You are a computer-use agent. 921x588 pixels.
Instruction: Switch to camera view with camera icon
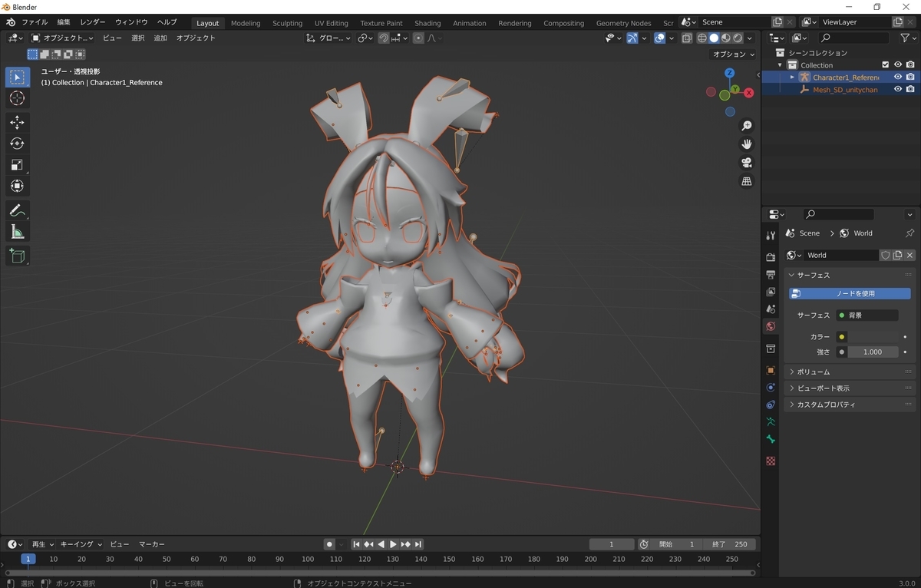coord(746,163)
